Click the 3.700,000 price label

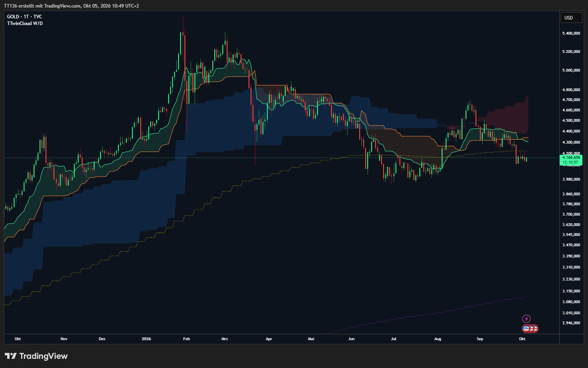click(571, 214)
